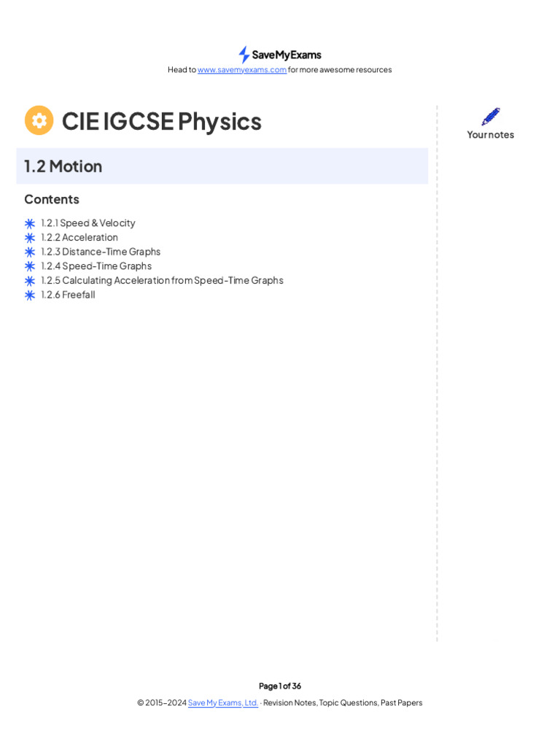560x747 pixels.
Task: Click the Page 1 of 36 indicator
Action: click(280, 686)
